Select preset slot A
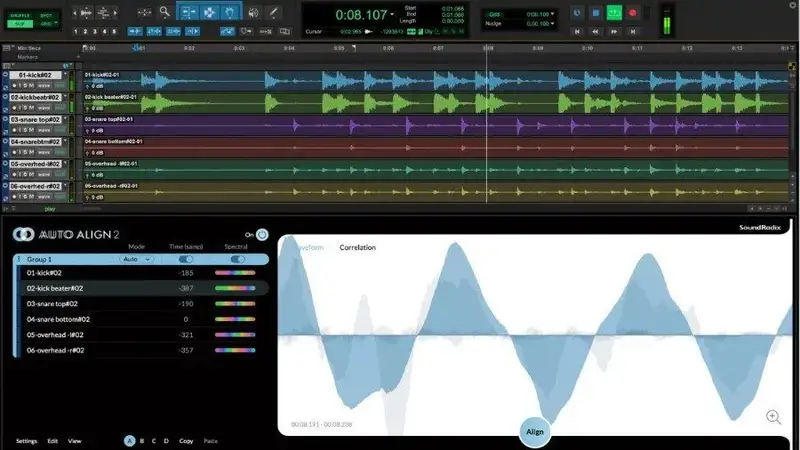The image size is (800, 450). (130, 441)
